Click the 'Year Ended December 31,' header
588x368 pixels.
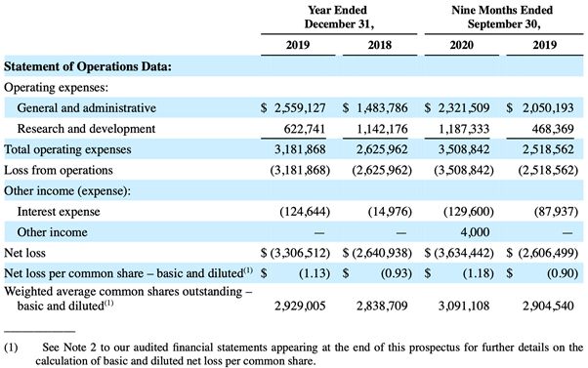339,17
